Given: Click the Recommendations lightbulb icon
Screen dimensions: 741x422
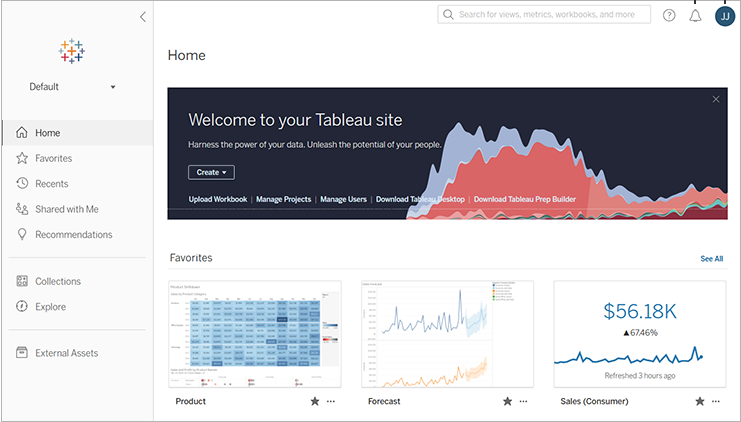Looking at the screenshot, I should 22,234.
